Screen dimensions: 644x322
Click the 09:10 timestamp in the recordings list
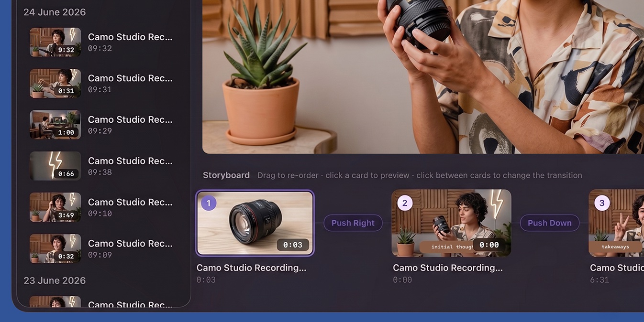point(100,214)
